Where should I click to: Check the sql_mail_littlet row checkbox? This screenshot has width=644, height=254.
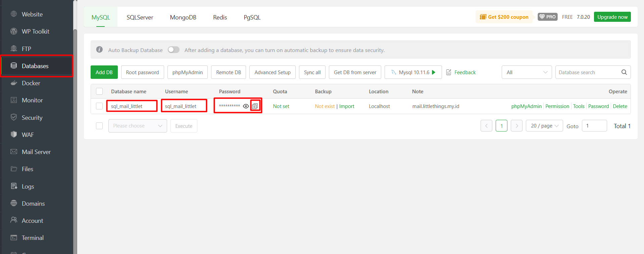click(x=99, y=106)
